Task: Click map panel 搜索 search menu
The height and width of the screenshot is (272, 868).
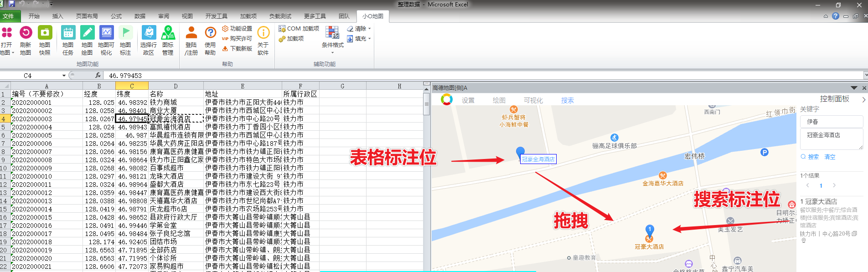Action: click(x=568, y=100)
